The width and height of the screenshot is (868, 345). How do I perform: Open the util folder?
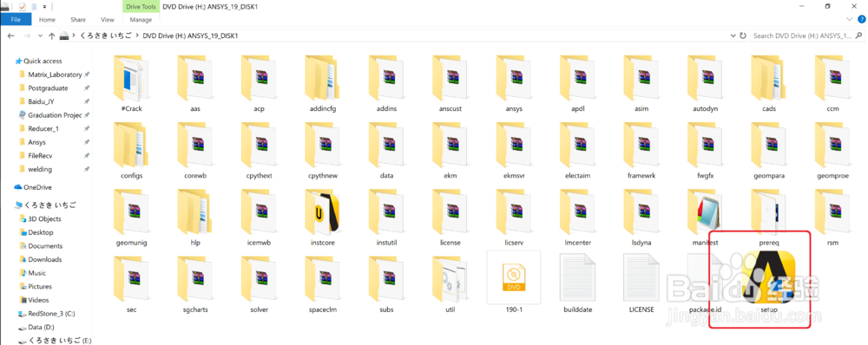(450, 284)
